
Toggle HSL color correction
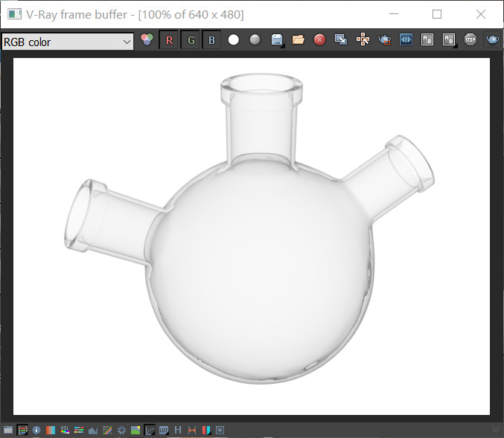pos(65,430)
